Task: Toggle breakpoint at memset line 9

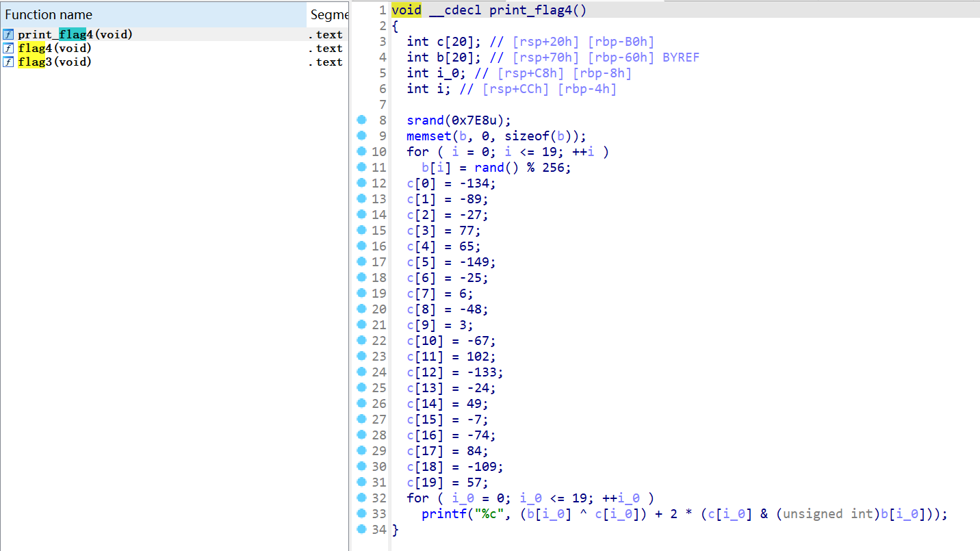Action: pyautogui.click(x=361, y=136)
